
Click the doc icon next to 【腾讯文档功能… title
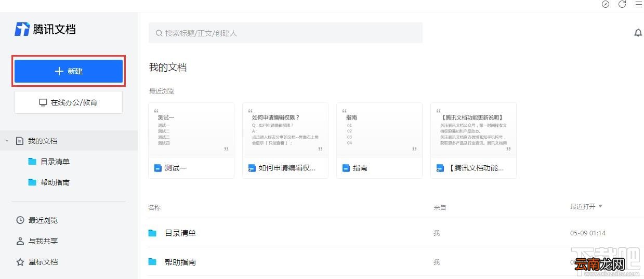440,168
